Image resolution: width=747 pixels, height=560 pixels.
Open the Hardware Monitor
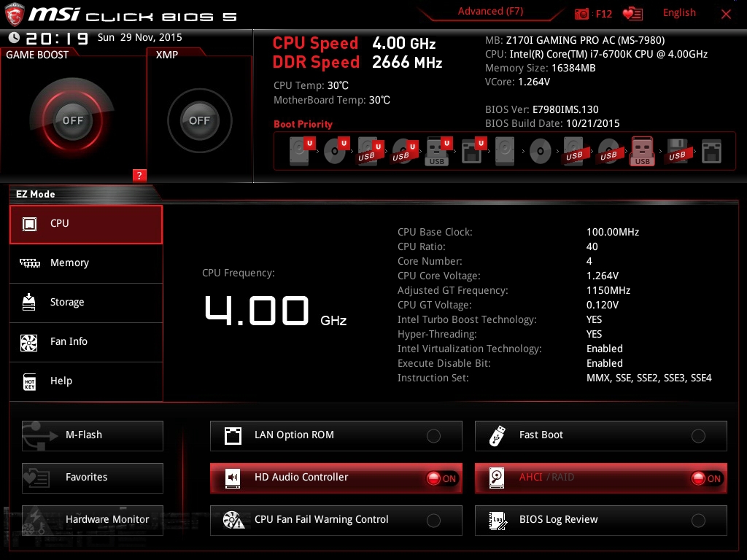pyautogui.click(x=92, y=520)
